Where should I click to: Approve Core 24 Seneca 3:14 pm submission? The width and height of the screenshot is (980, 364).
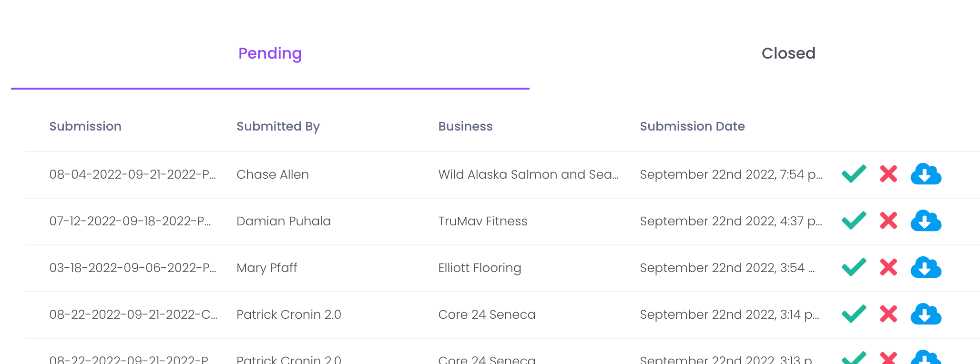coord(854,314)
